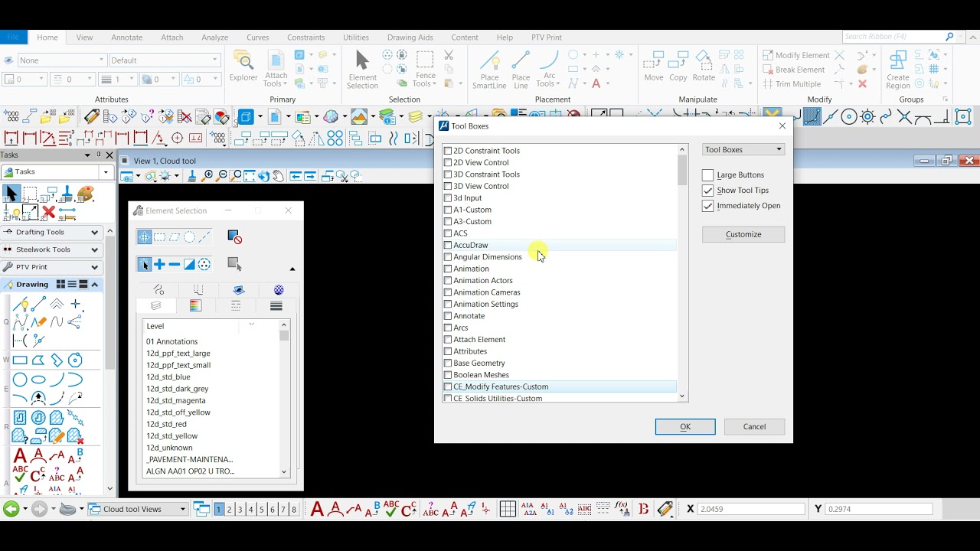
Task: Select the Circle method in Element Selection
Action: coord(189,237)
